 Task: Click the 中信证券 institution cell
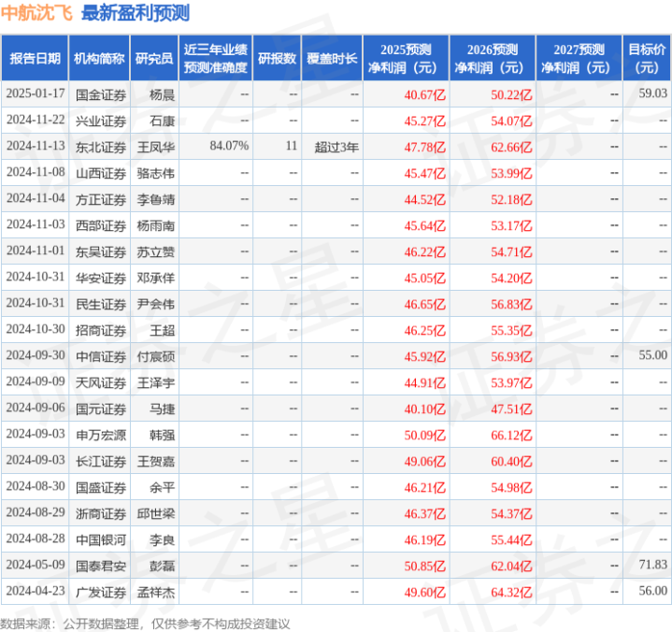point(101,356)
